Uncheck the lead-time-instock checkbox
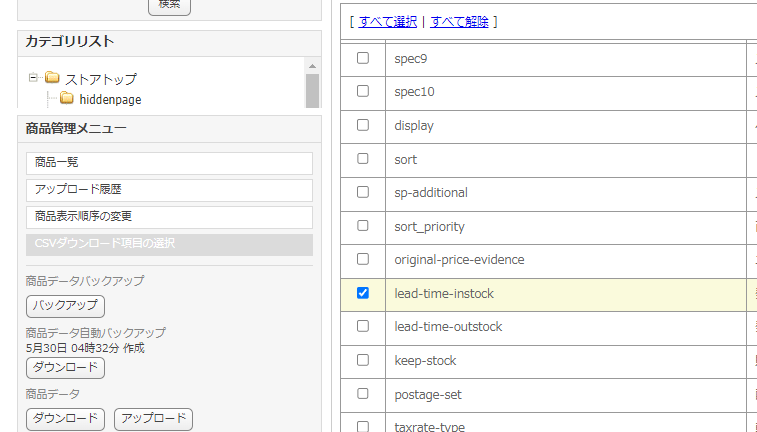Viewport: 757px width, 432px height. tap(363, 293)
